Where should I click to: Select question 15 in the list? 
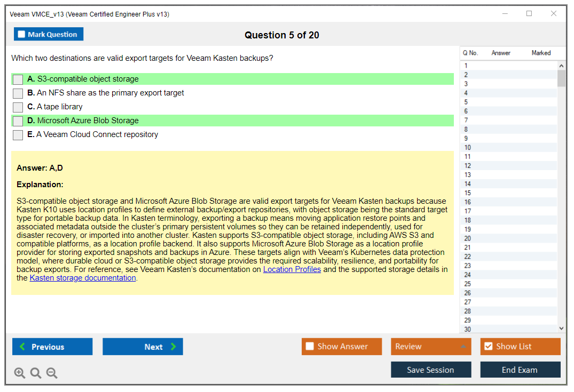coord(509,193)
